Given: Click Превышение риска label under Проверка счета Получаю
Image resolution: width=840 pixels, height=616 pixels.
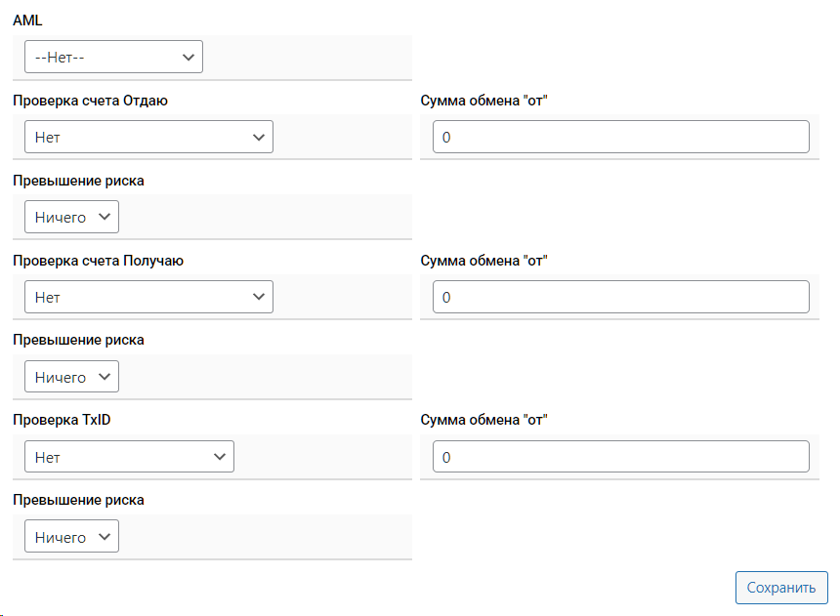Looking at the screenshot, I should point(78,340).
